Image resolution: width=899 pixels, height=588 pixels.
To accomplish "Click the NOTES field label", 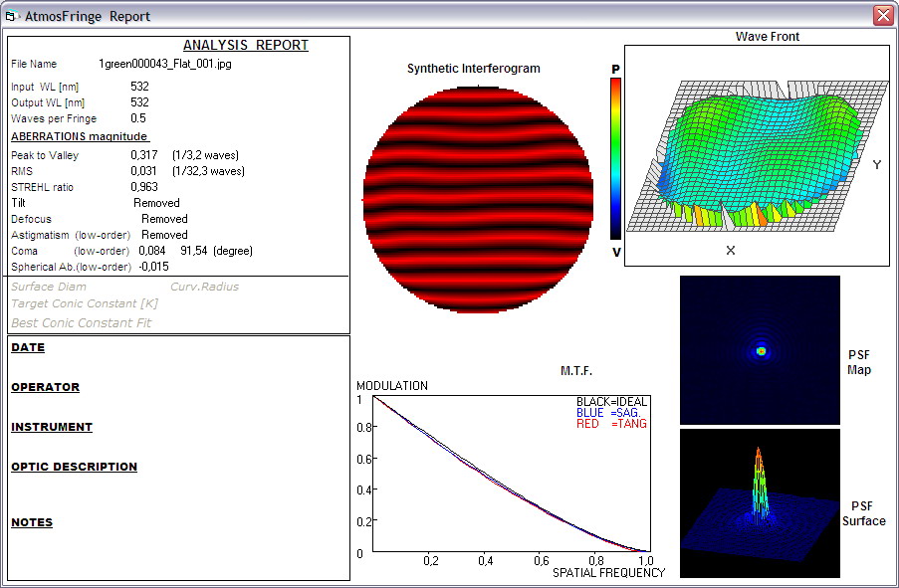I will pyautogui.click(x=32, y=522).
